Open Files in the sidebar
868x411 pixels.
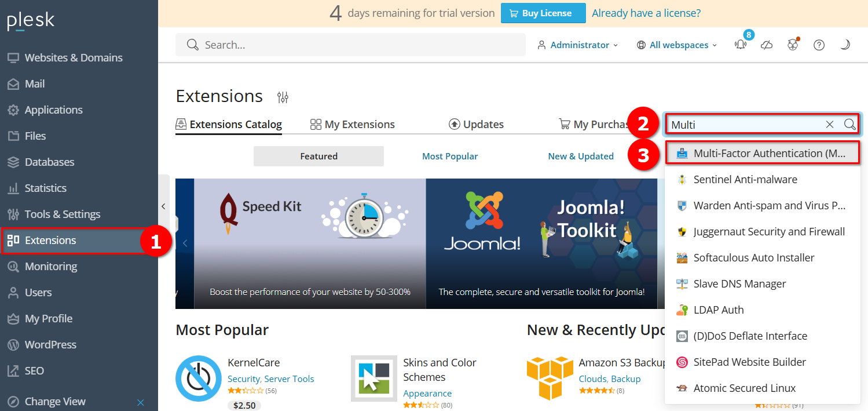[35, 136]
